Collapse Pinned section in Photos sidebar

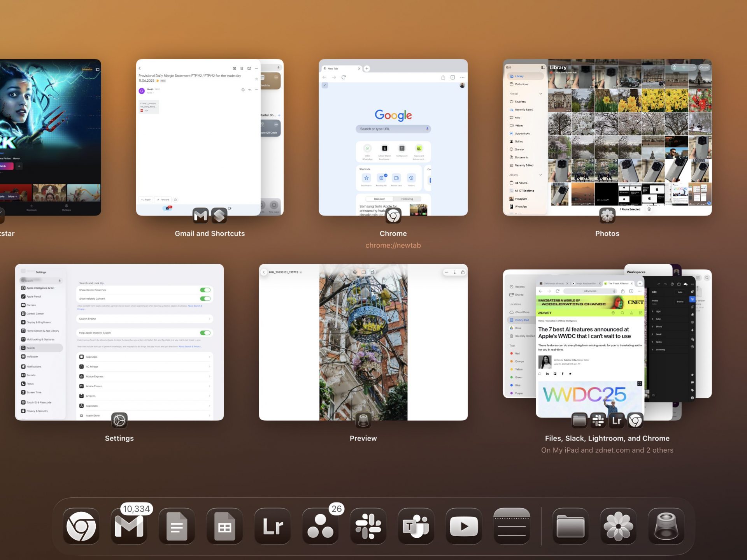(x=540, y=94)
